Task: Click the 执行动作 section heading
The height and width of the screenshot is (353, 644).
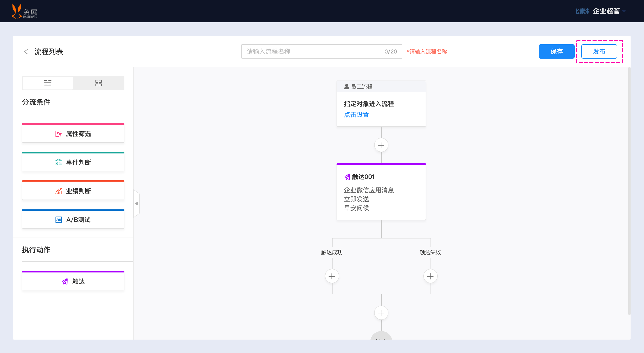Action: coord(36,250)
